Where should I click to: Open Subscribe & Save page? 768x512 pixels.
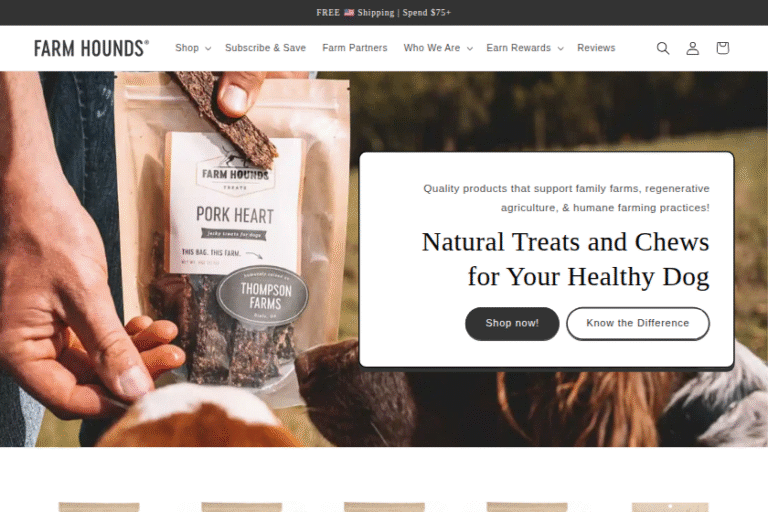coord(265,48)
